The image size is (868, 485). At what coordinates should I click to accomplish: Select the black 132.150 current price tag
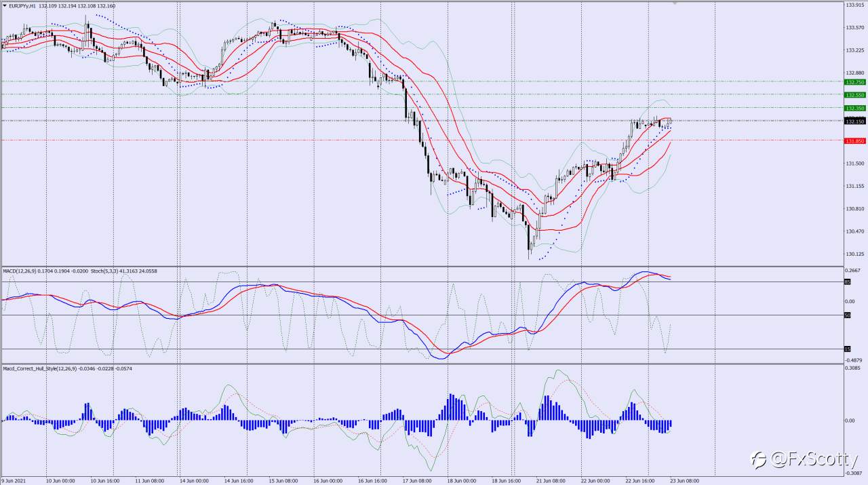pos(855,121)
